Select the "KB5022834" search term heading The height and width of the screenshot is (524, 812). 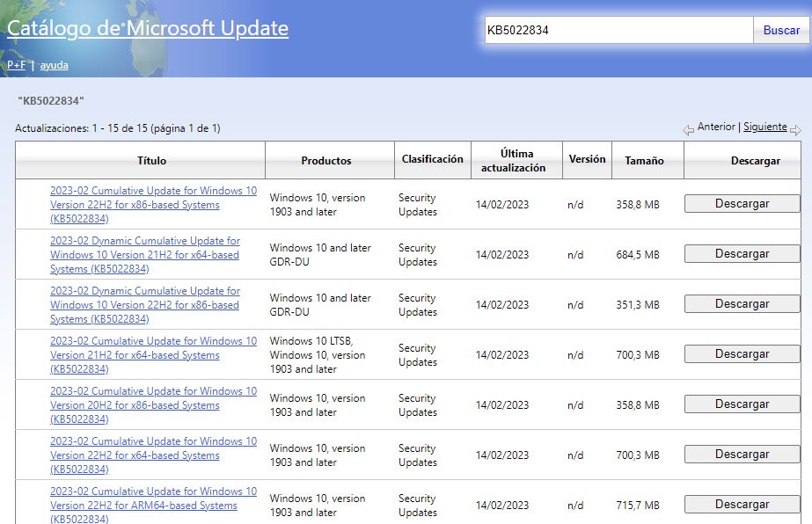[x=51, y=101]
